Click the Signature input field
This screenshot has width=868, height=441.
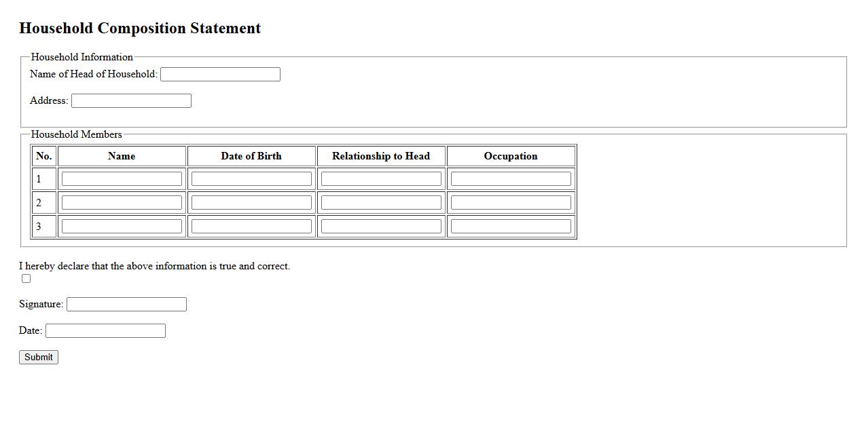point(126,305)
